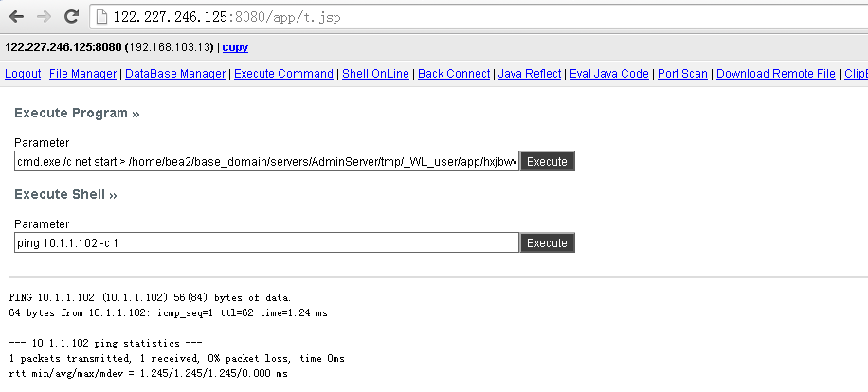
Task: Click the Execute Shell parameter field
Action: click(x=267, y=242)
